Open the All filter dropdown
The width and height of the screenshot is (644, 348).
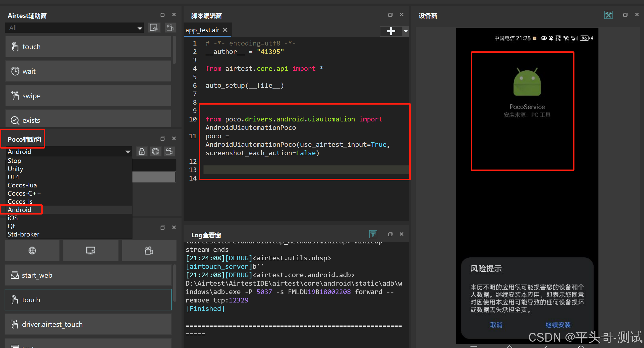tap(74, 28)
